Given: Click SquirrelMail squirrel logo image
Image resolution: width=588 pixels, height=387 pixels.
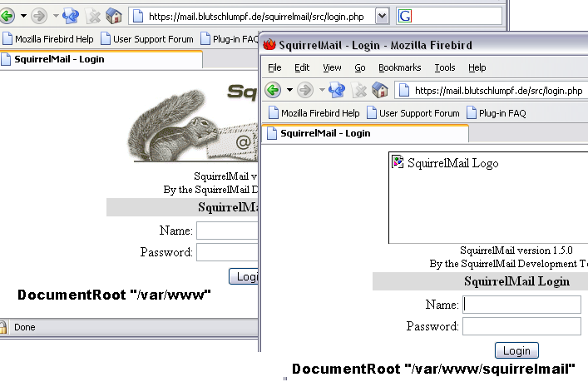Looking at the screenshot, I should [193, 125].
